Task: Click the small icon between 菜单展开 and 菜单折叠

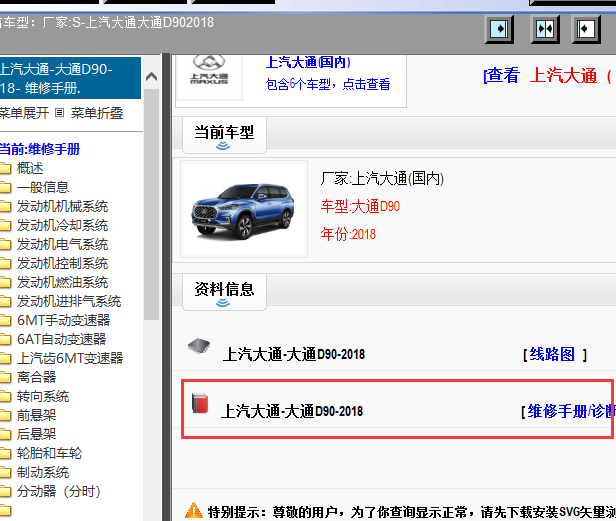Action: click(59, 113)
